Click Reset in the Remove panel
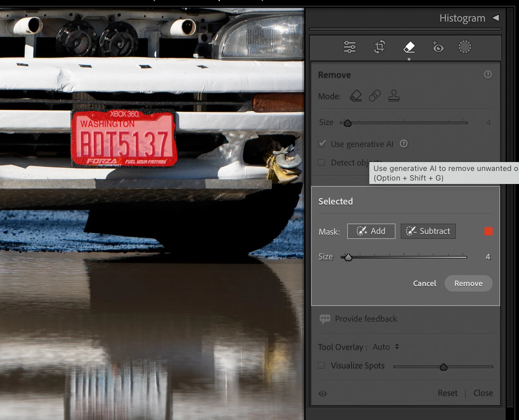The width and height of the screenshot is (519, 420). pos(447,393)
